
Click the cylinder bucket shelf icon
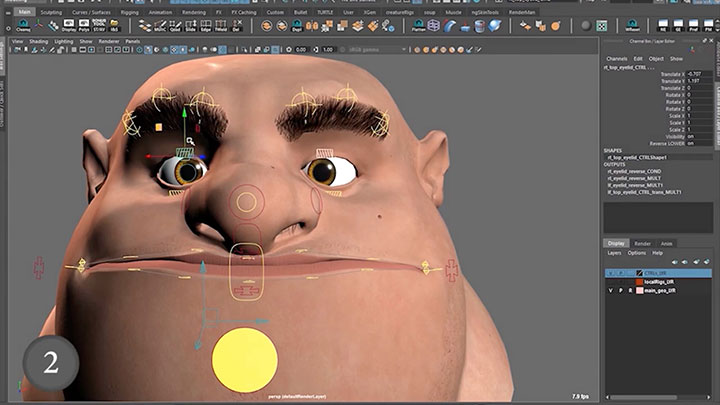[479, 26]
